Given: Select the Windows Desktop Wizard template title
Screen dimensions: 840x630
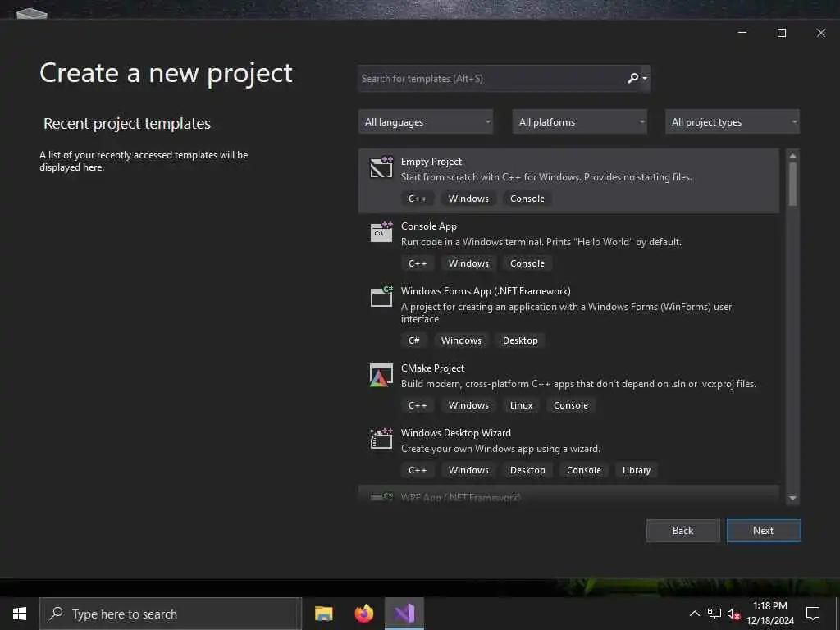Looking at the screenshot, I should (456, 433).
